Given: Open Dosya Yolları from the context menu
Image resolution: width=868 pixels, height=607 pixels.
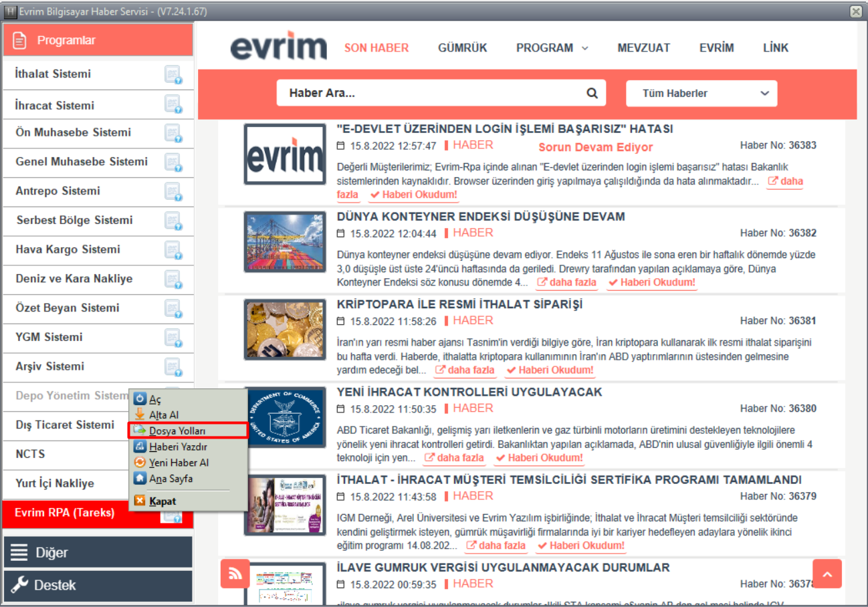Looking at the screenshot, I should coord(188,431).
